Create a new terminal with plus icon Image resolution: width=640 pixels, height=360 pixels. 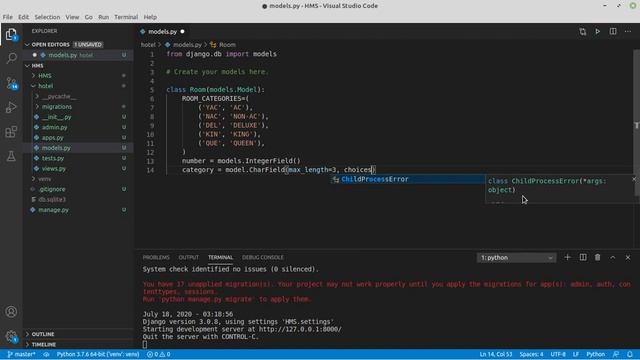(567, 258)
